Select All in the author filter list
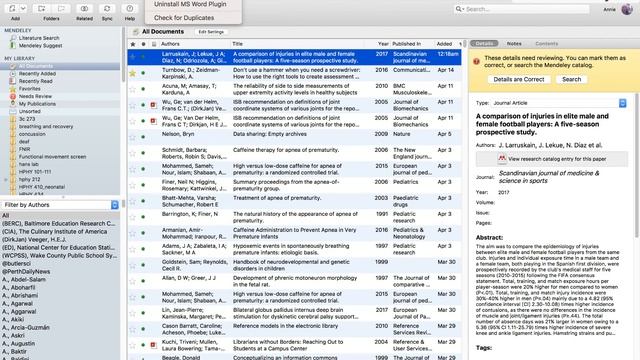This screenshot has height=360, width=640. coord(60,216)
